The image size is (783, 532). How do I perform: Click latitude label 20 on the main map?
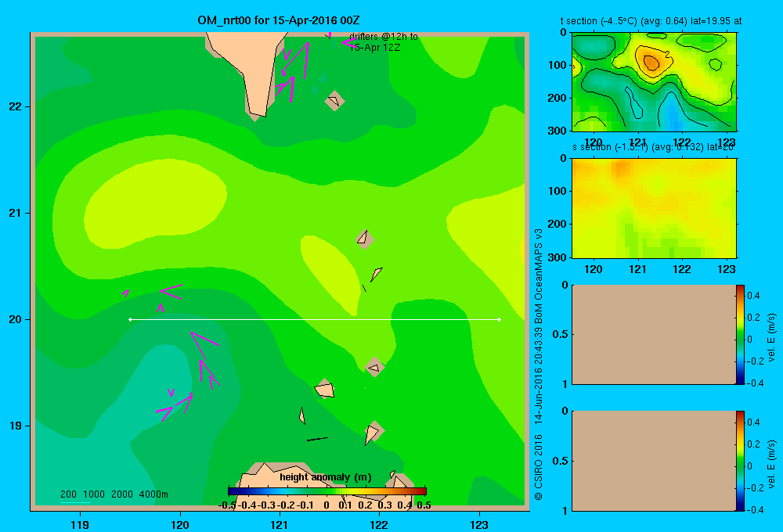point(16,319)
